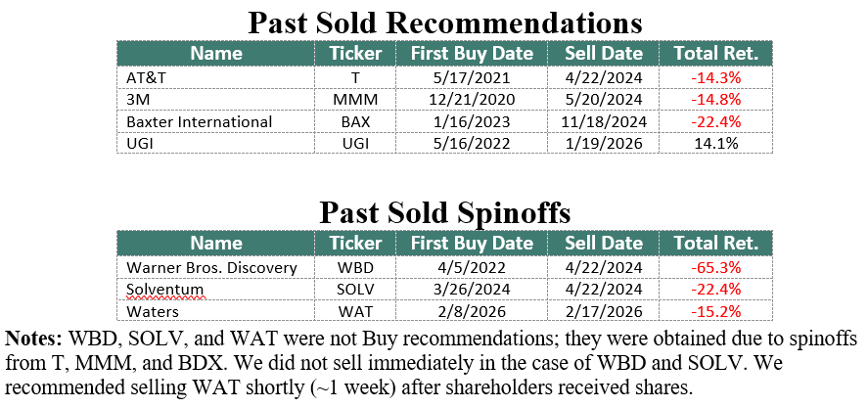The image size is (868, 408).
Task: Select the SOLV ticker cell
Action: 355,290
